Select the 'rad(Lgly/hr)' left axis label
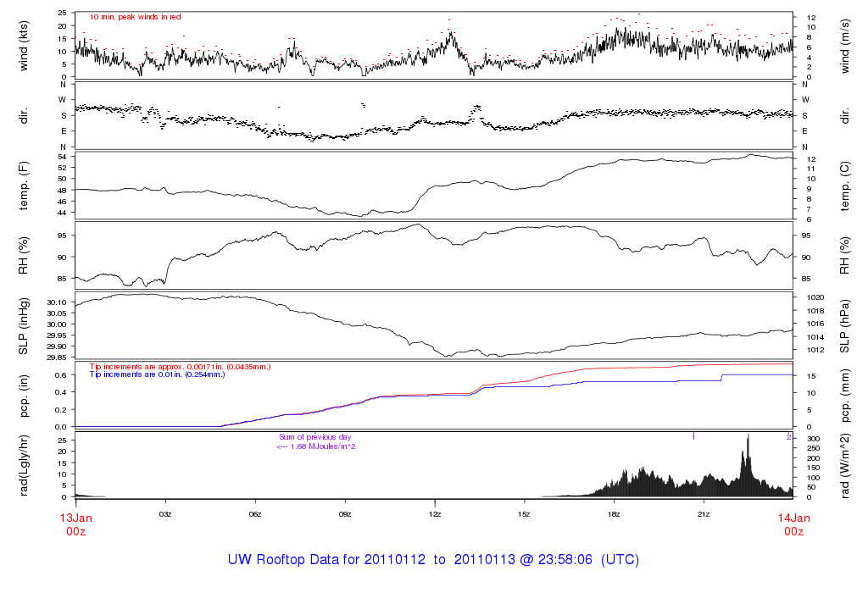868x593 pixels. tap(24, 464)
